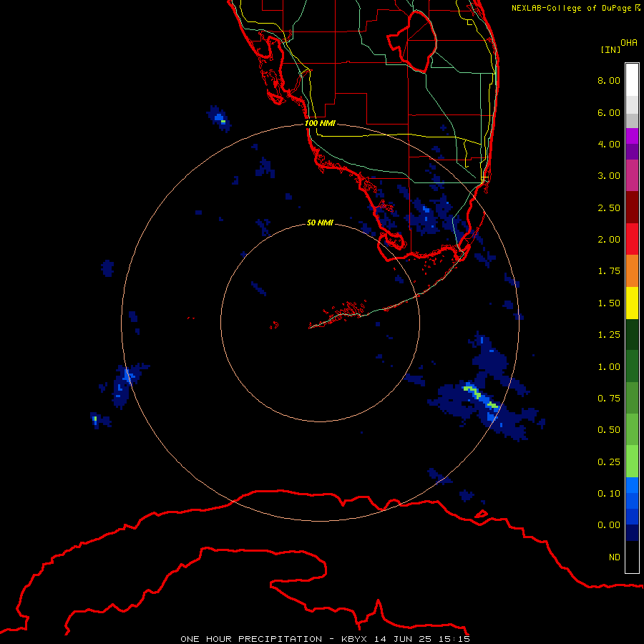Image resolution: width=644 pixels, height=644 pixels.
Task: Select the 2.00 legend value
Action: pyautogui.click(x=609, y=240)
